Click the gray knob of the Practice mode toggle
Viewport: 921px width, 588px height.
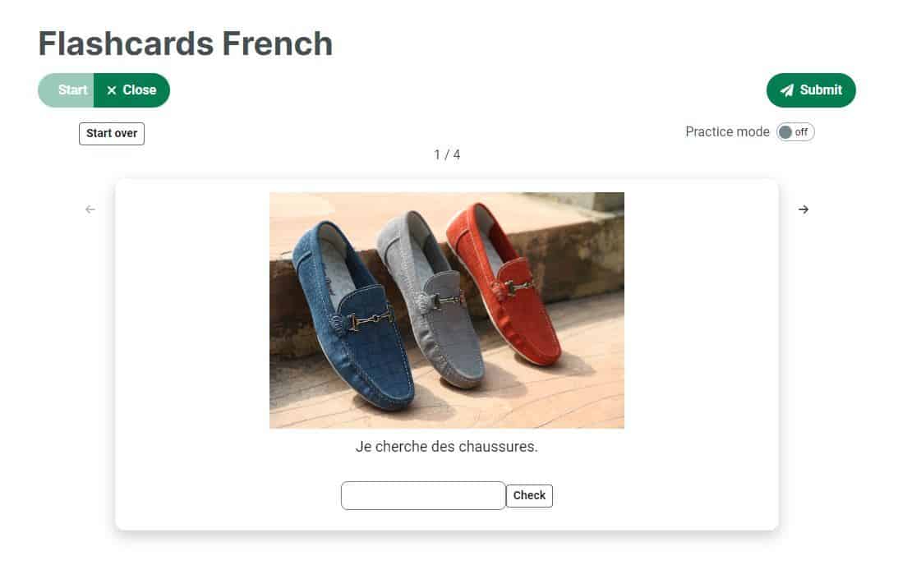pos(785,132)
